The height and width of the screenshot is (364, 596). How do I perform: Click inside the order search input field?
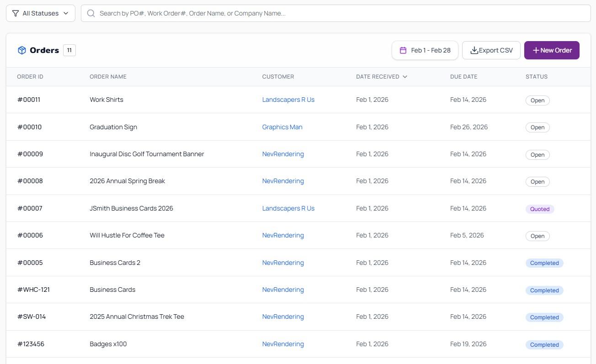click(274, 13)
